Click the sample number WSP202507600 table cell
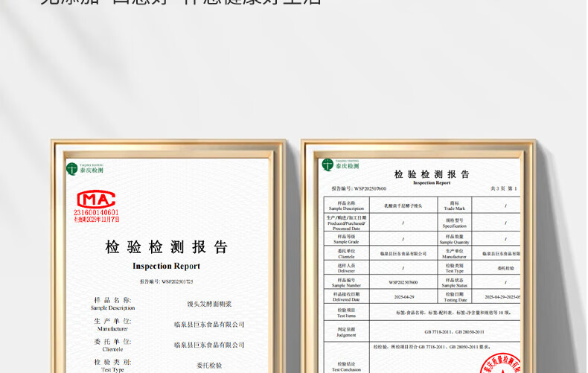Viewport: 588px width, 373px height. click(403, 282)
